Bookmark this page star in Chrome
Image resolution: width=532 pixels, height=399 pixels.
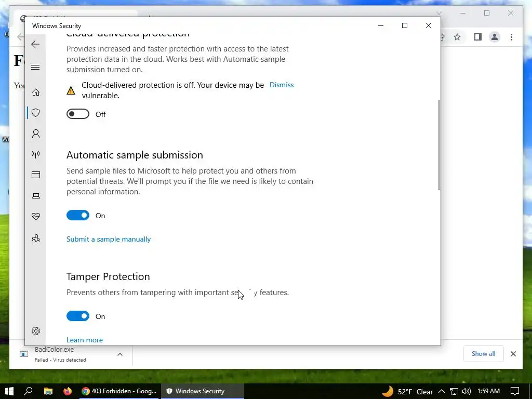[457, 37]
